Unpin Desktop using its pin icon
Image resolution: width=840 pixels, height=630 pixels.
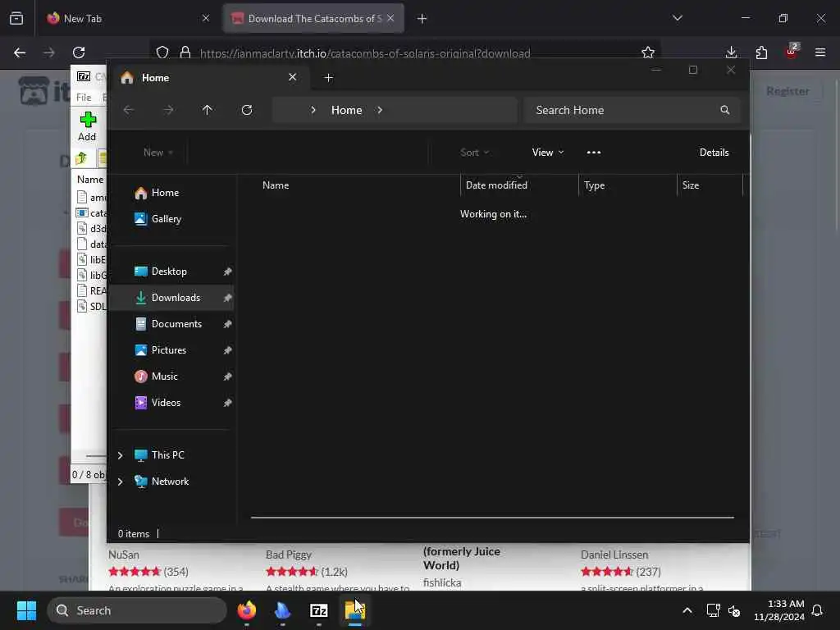(227, 272)
